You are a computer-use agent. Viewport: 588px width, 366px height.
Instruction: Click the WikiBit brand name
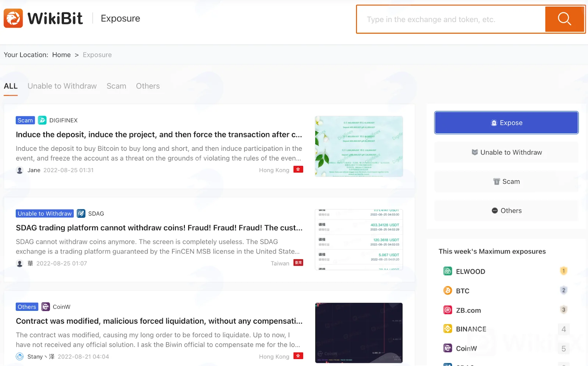point(55,18)
